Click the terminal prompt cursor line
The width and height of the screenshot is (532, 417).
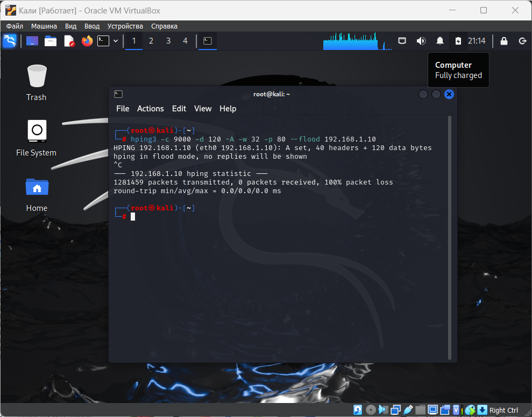pyautogui.click(x=133, y=216)
